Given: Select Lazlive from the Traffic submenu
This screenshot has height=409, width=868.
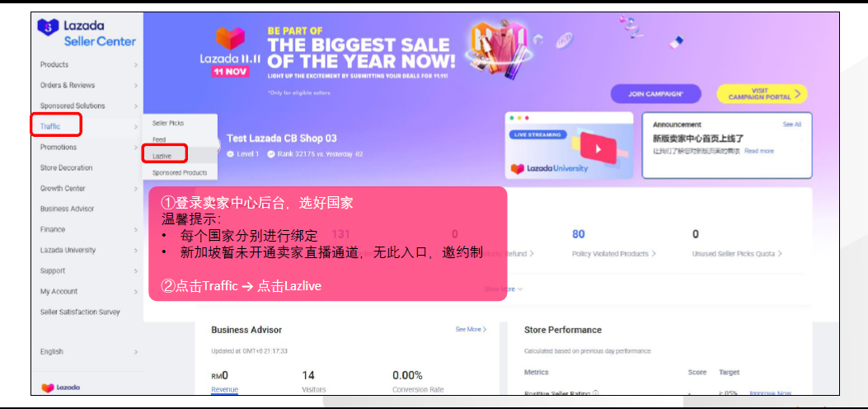Looking at the screenshot, I should click(162, 156).
